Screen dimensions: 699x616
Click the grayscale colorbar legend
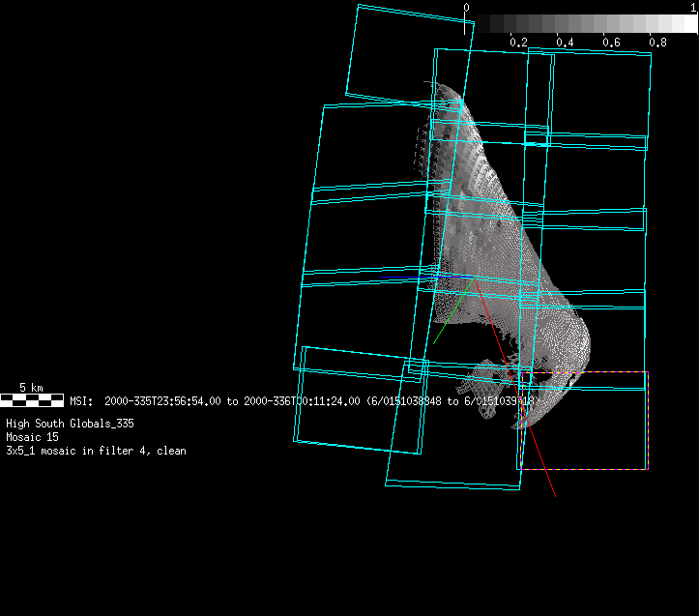point(580,24)
